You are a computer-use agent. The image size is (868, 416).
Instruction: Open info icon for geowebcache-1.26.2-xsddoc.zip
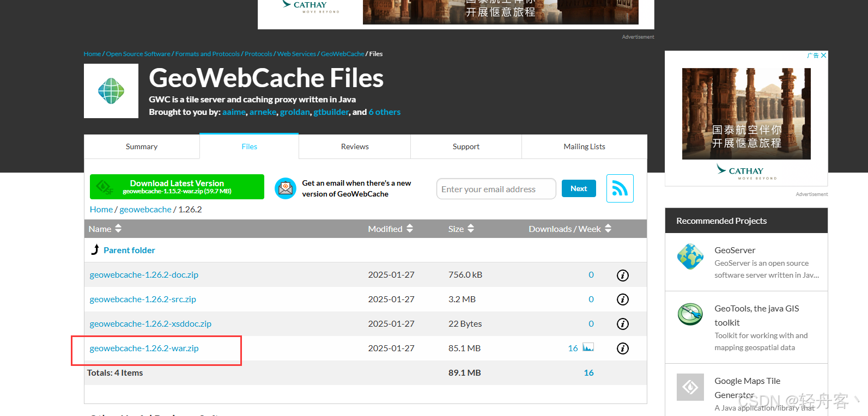tap(622, 324)
